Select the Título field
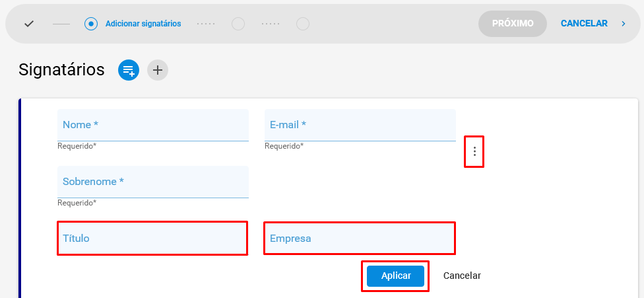Image resolution: width=644 pixels, height=298 pixels. (x=152, y=239)
